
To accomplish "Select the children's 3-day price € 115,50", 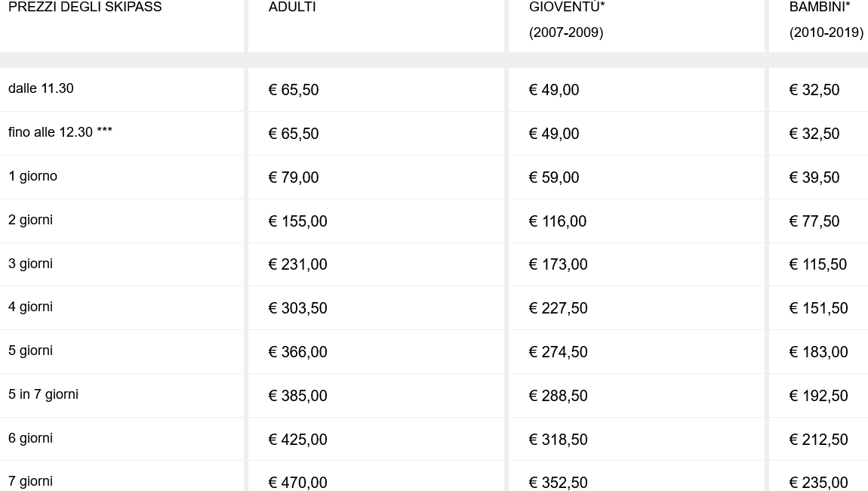I will tap(818, 264).
